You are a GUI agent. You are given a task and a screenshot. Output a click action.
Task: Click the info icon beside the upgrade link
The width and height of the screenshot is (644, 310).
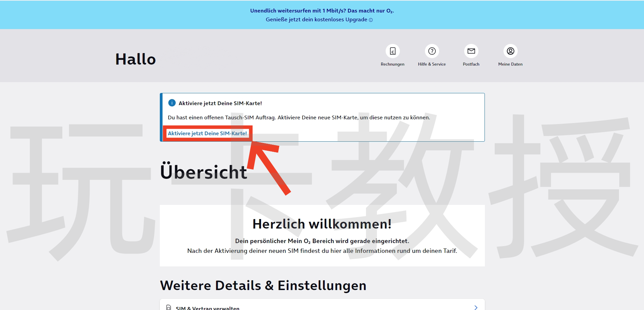pos(371,20)
